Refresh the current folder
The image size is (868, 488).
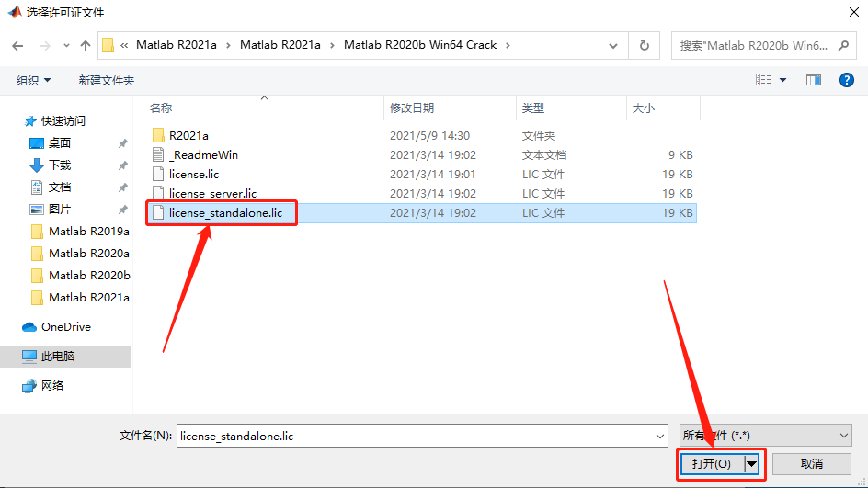coord(645,45)
